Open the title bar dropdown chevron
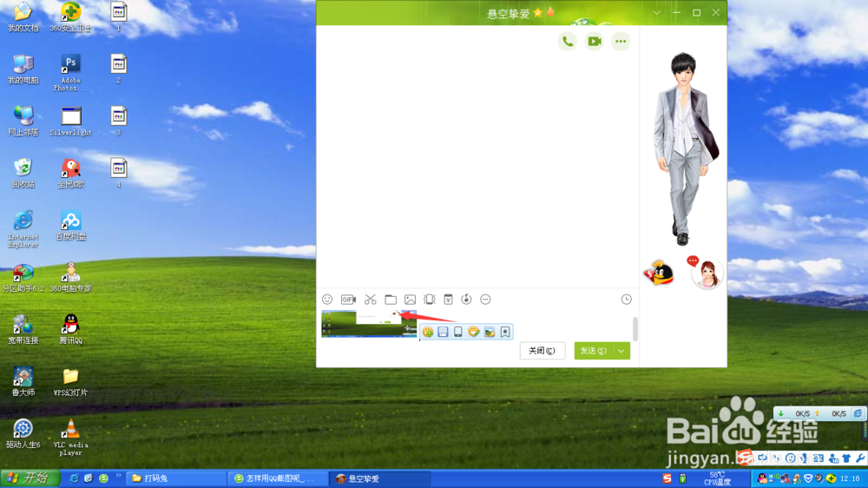The width and height of the screenshot is (868, 488). (656, 13)
